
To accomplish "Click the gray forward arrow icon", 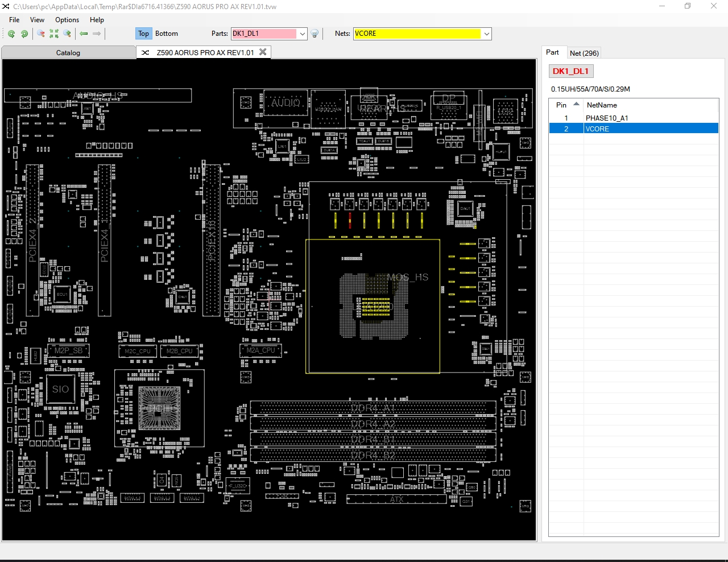I will 97,34.
